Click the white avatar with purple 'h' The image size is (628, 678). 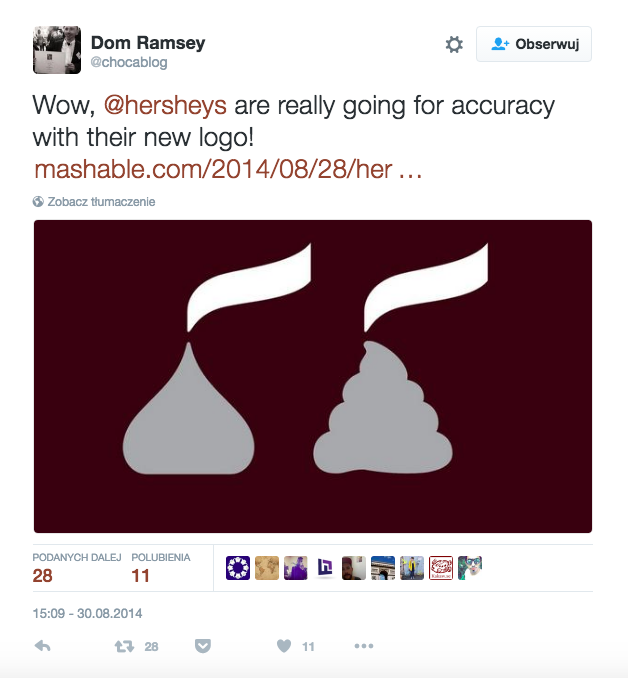pyautogui.click(x=325, y=568)
